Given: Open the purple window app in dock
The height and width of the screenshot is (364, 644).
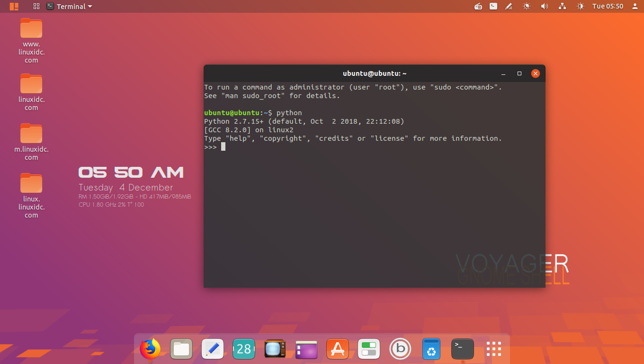Looking at the screenshot, I should click(x=306, y=349).
